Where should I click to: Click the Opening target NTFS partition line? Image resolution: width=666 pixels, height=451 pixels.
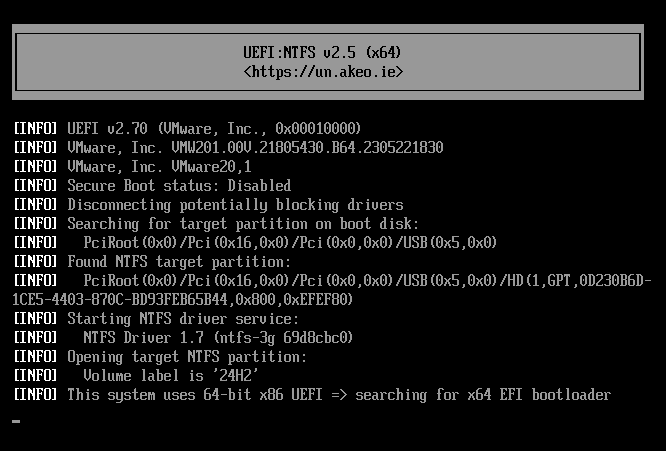tap(187, 357)
